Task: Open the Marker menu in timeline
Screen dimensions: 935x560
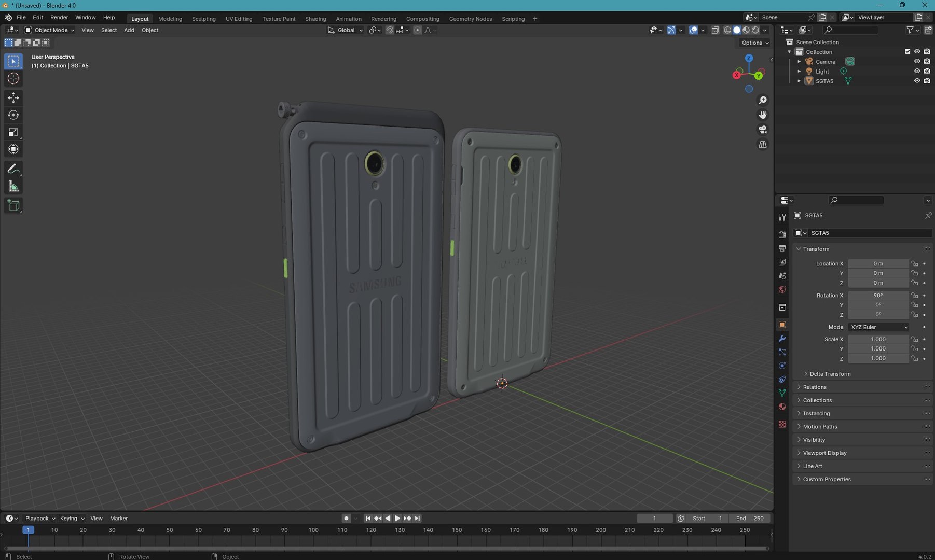Action: click(x=119, y=519)
